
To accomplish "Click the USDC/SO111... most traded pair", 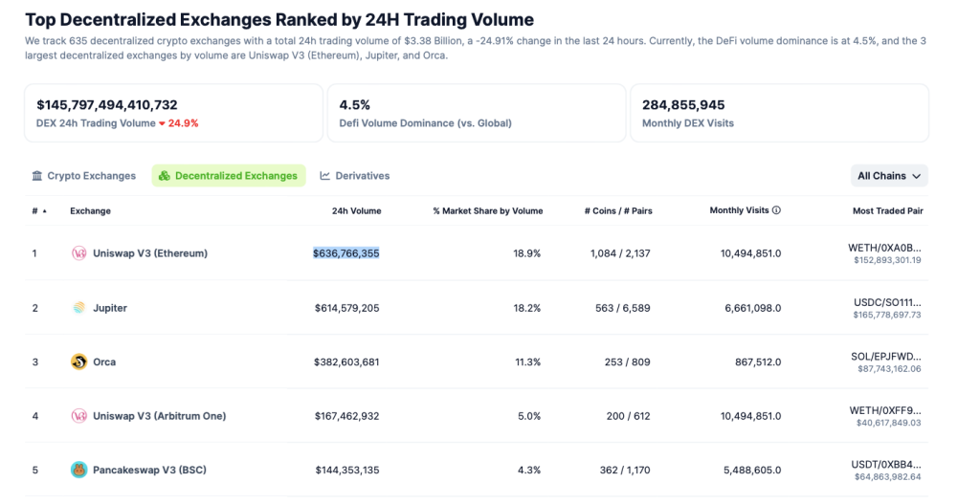I will pyautogui.click(x=887, y=302).
